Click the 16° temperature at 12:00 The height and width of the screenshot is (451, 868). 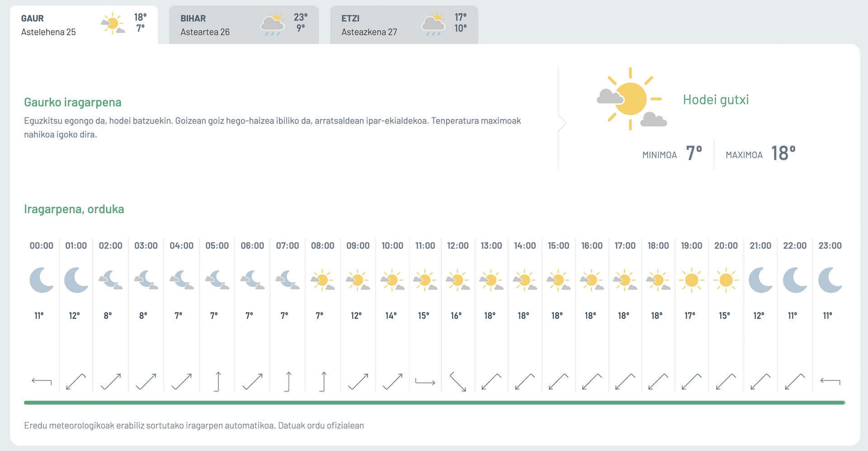click(456, 315)
